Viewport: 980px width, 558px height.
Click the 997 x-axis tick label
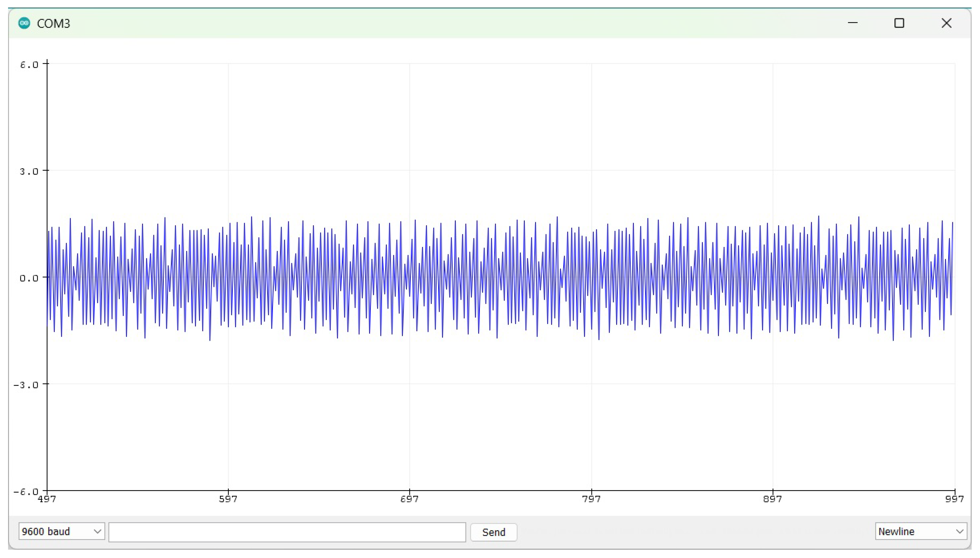pyautogui.click(x=954, y=499)
